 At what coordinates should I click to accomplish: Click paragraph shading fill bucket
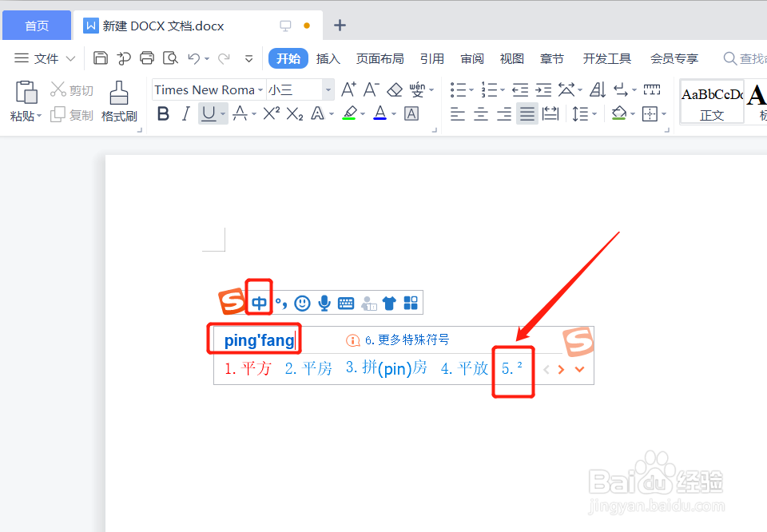click(x=618, y=114)
